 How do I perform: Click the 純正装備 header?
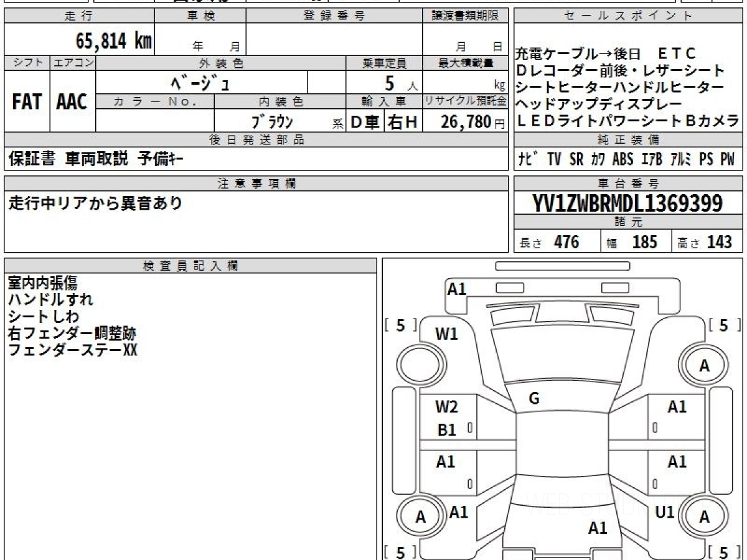628,140
